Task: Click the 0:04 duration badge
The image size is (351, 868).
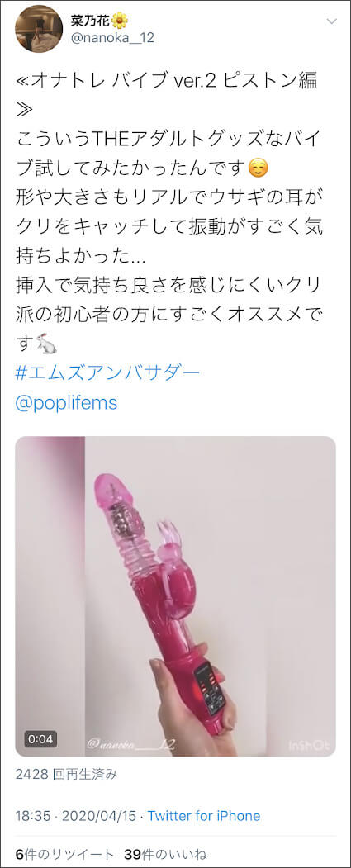Action: tap(40, 738)
